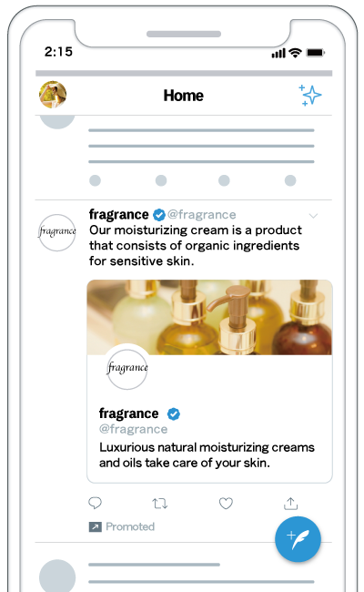Tap the verified badge next to card name
Screen dimensions: 364x592
pyautogui.click(x=174, y=414)
